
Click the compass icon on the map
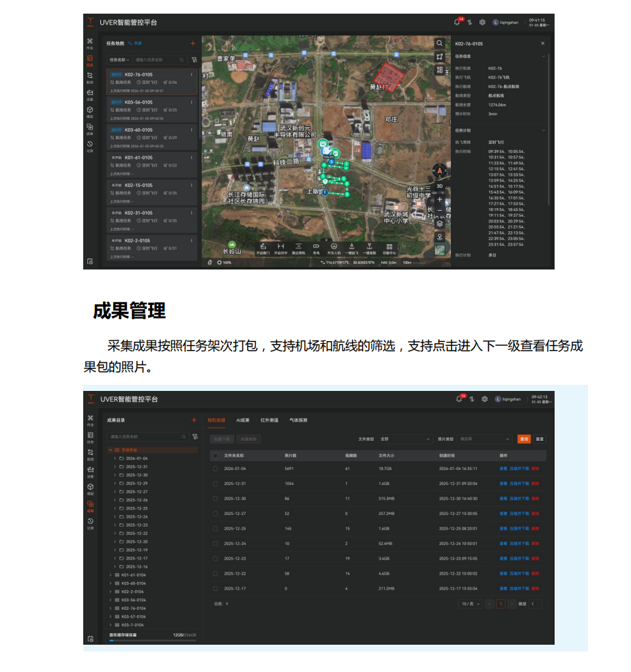point(439,171)
